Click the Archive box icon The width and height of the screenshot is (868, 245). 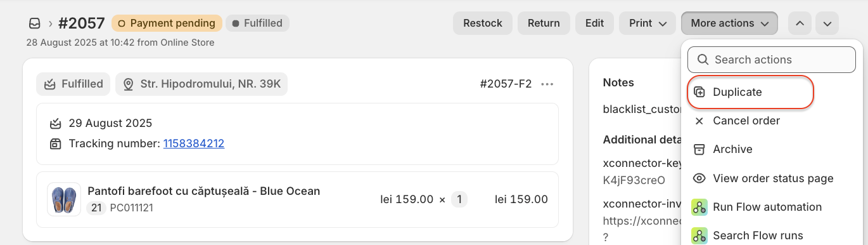pos(699,149)
